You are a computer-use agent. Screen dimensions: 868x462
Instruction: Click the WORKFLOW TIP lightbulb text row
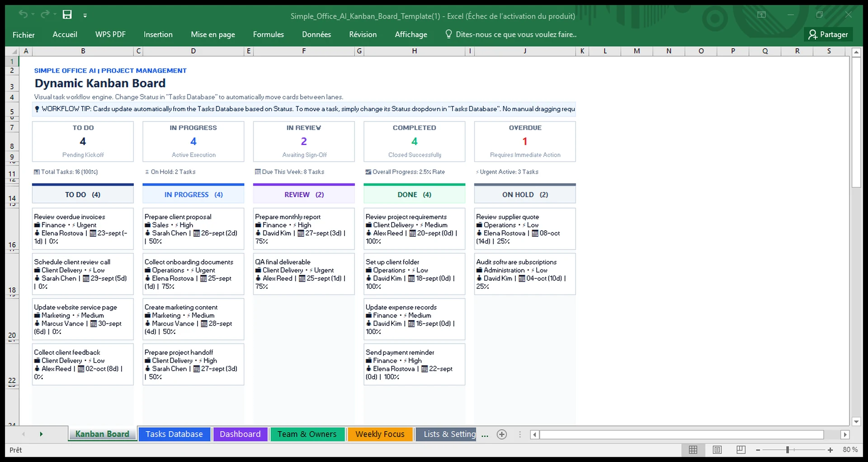point(304,109)
